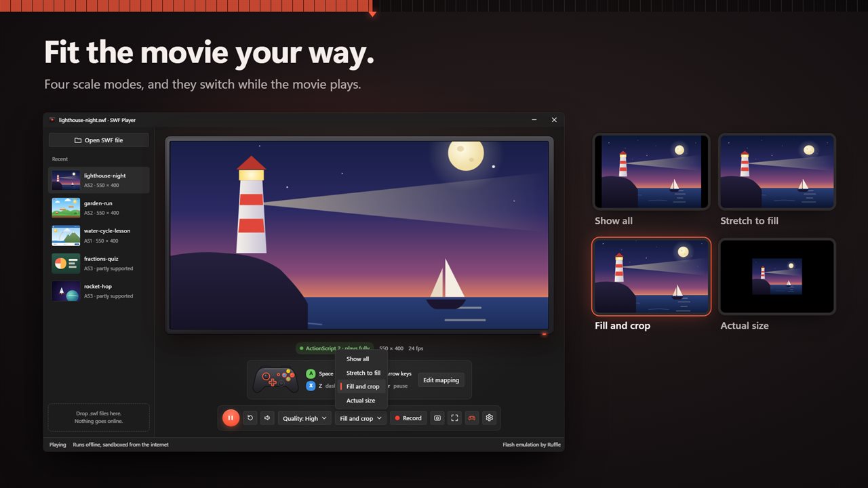Minimize the SWF Player window
868x488 pixels.
(x=534, y=120)
